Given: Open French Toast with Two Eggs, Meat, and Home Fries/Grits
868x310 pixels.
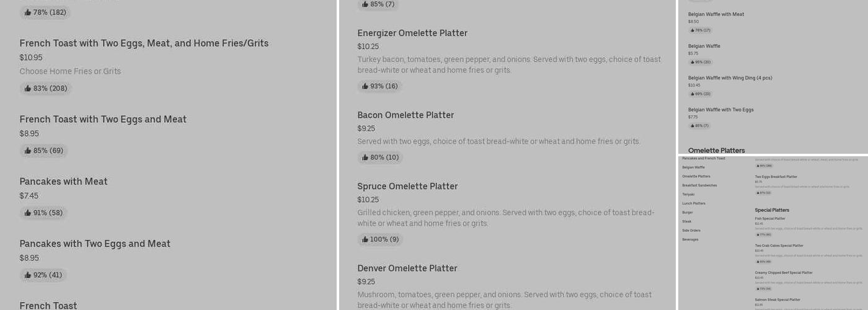Looking at the screenshot, I should click(144, 43).
